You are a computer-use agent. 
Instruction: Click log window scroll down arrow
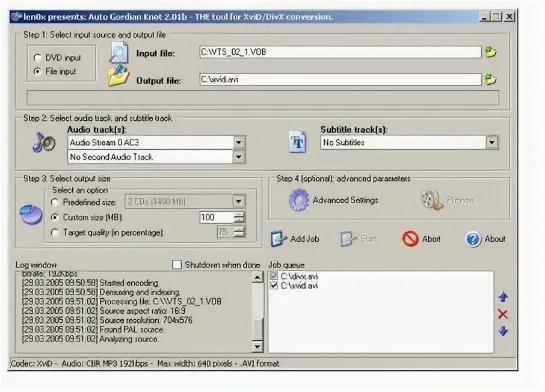[x=257, y=346]
